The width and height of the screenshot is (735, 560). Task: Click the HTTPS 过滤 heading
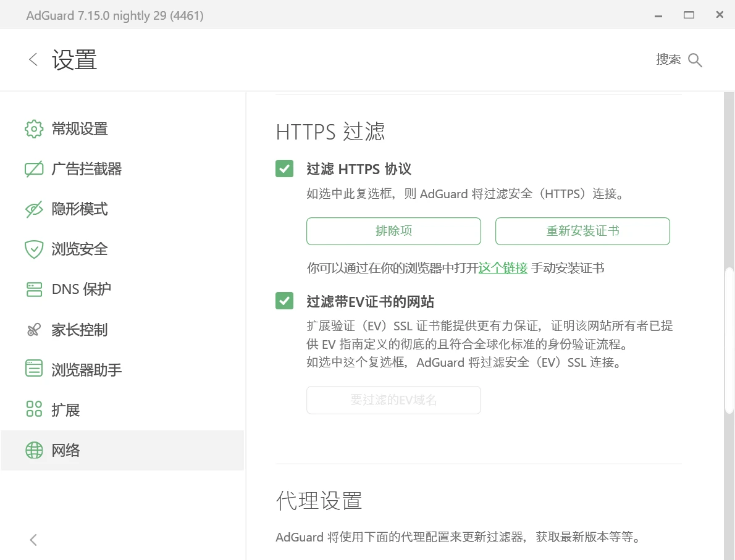coord(330,132)
